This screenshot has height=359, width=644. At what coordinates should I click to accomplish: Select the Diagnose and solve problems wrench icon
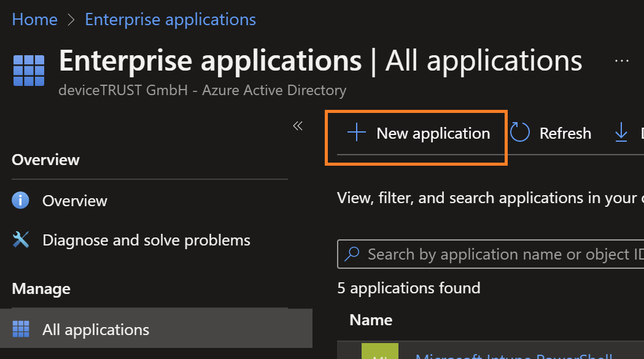coord(20,239)
